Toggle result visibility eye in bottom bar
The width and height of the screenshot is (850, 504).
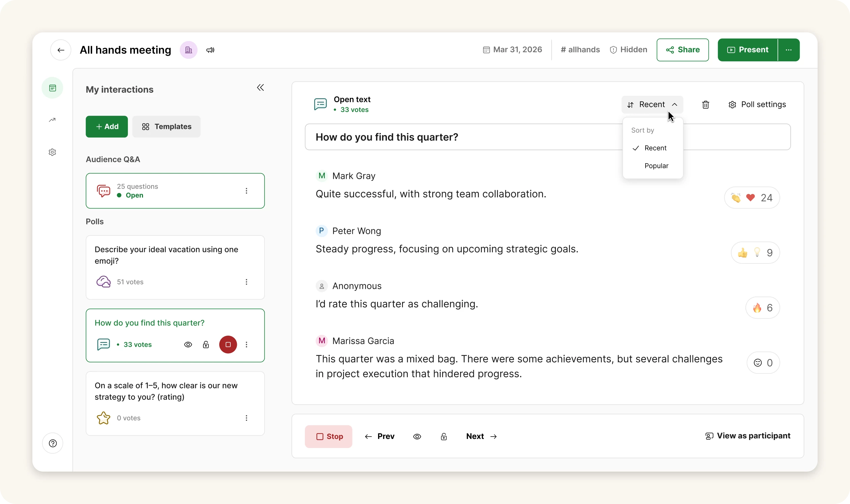[417, 437]
